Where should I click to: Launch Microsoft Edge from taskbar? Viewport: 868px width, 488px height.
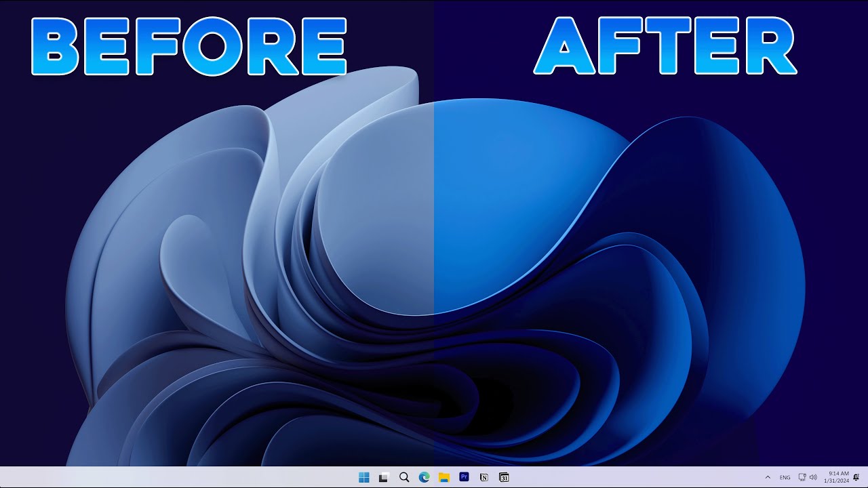424,477
